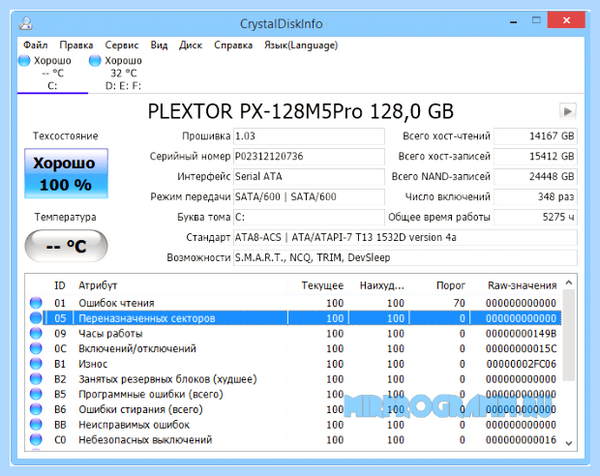600x476 pixels.
Task: Click the status orb for attribute B2
Action: [36, 378]
